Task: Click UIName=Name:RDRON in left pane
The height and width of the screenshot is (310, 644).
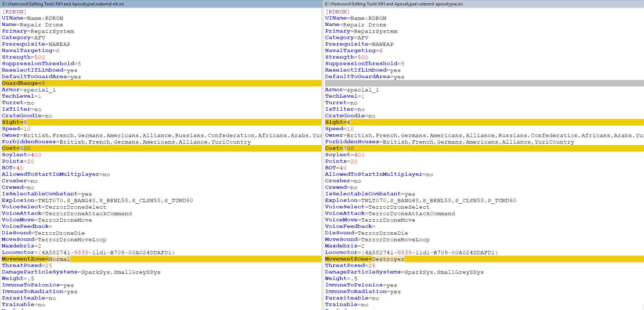Action: [x=33, y=18]
